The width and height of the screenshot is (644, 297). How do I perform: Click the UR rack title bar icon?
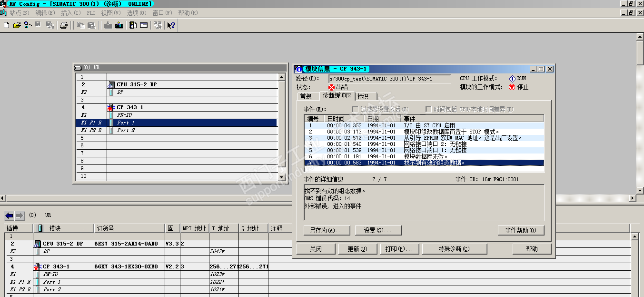point(79,67)
